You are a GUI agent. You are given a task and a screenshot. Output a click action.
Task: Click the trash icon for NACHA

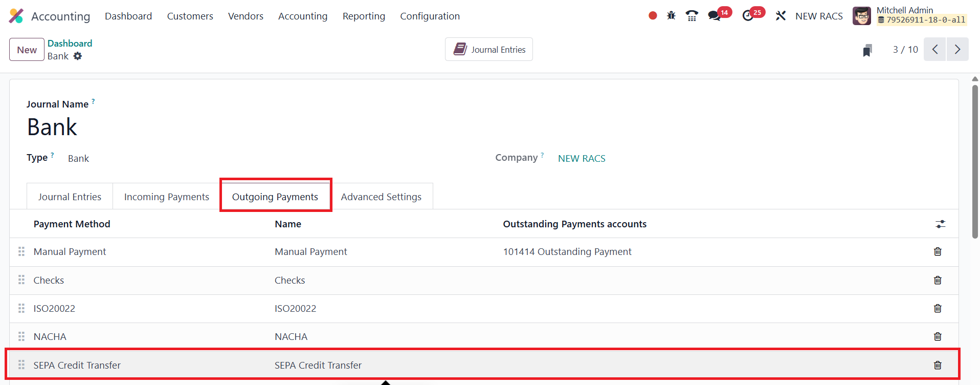938,337
